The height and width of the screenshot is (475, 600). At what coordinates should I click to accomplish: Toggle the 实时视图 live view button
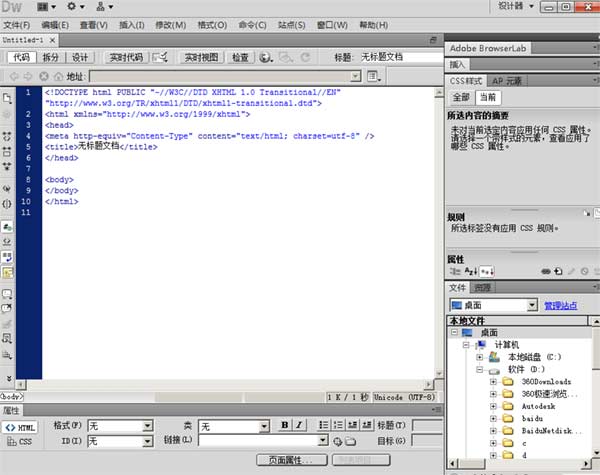(200, 57)
